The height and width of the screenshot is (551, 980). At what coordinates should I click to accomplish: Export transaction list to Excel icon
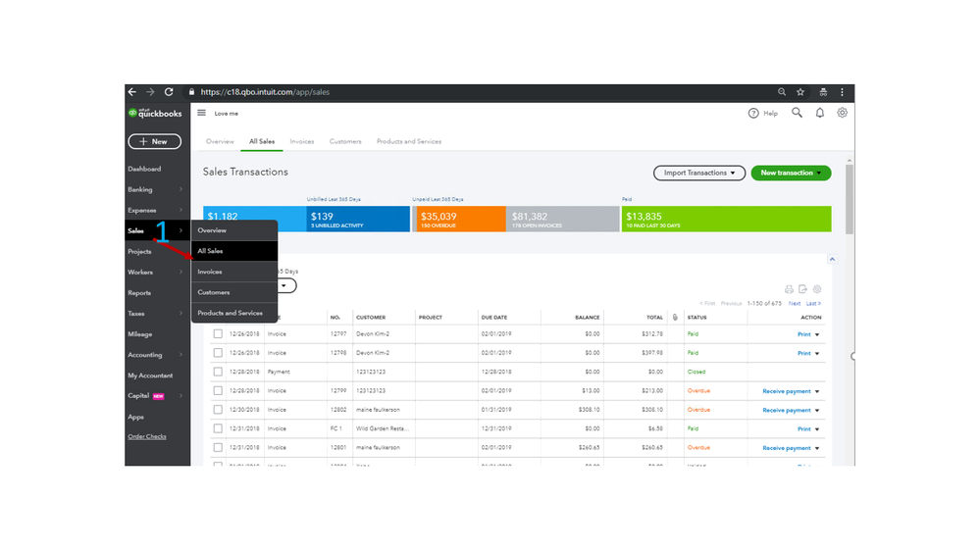(803, 289)
